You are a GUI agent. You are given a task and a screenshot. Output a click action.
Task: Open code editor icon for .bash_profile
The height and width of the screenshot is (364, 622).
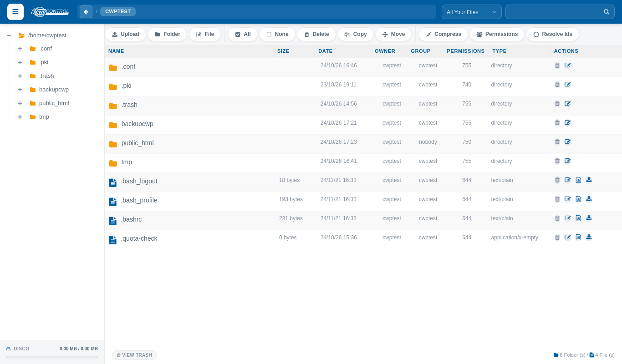coord(578,199)
